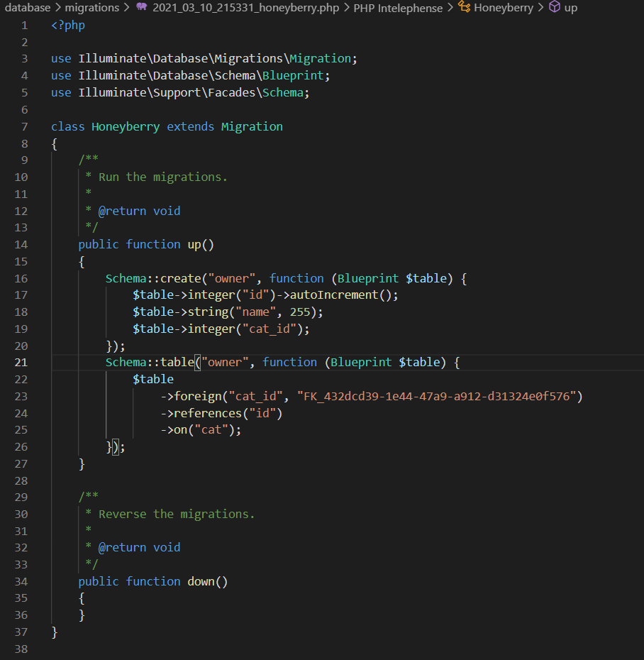Click 'Schema::create' on line 16
The height and width of the screenshot is (660, 644).
pos(153,279)
